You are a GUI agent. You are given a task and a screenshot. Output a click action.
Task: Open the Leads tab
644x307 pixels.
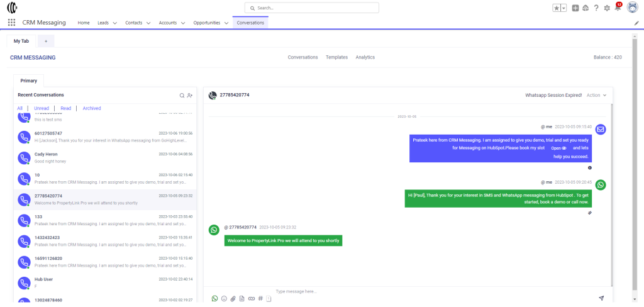(x=103, y=23)
